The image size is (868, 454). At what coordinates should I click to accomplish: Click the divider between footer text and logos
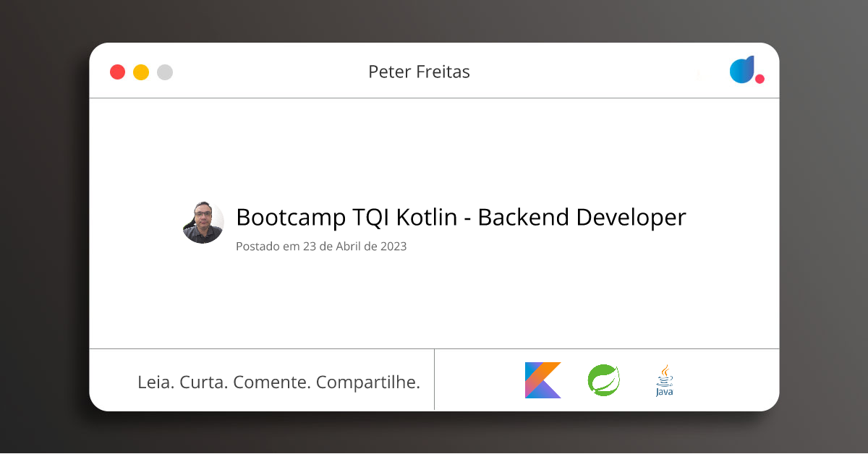tap(434, 380)
